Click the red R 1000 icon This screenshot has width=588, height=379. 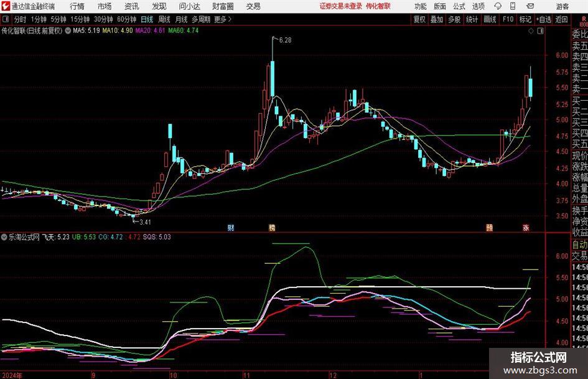point(584,21)
